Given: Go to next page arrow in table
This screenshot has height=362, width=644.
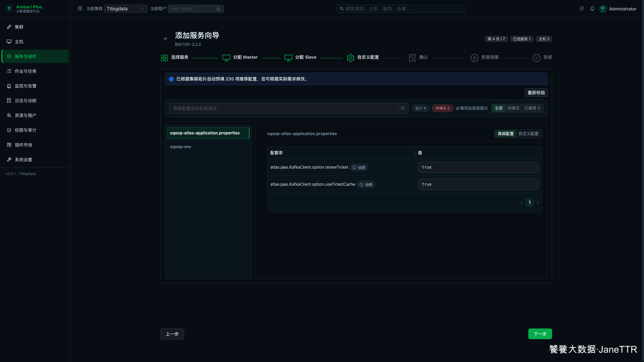Looking at the screenshot, I should 538,203.
